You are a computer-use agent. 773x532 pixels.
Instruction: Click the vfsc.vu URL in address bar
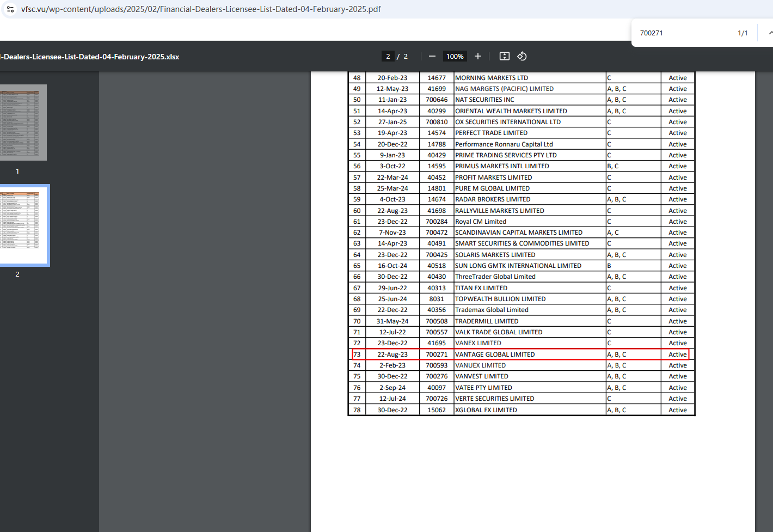(201, 9)
